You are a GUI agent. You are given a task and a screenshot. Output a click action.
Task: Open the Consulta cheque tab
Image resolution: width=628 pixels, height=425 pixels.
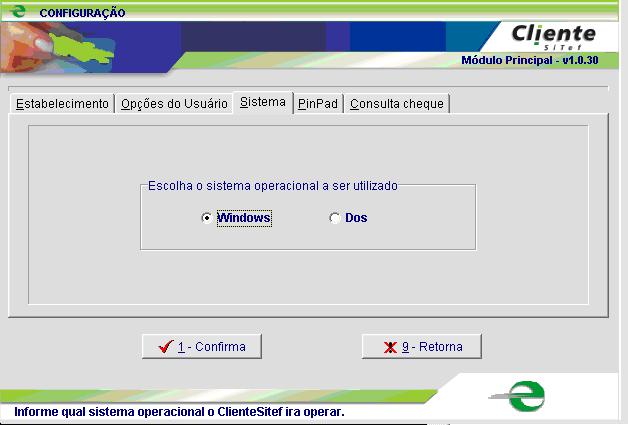[x=397, y=104]
